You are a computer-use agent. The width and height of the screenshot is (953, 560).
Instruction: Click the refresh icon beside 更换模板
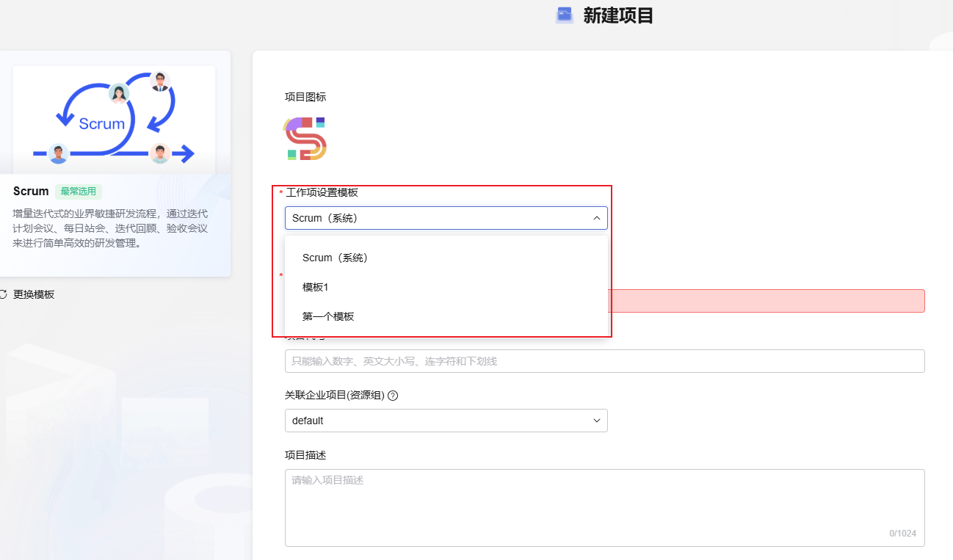[3, 294]
